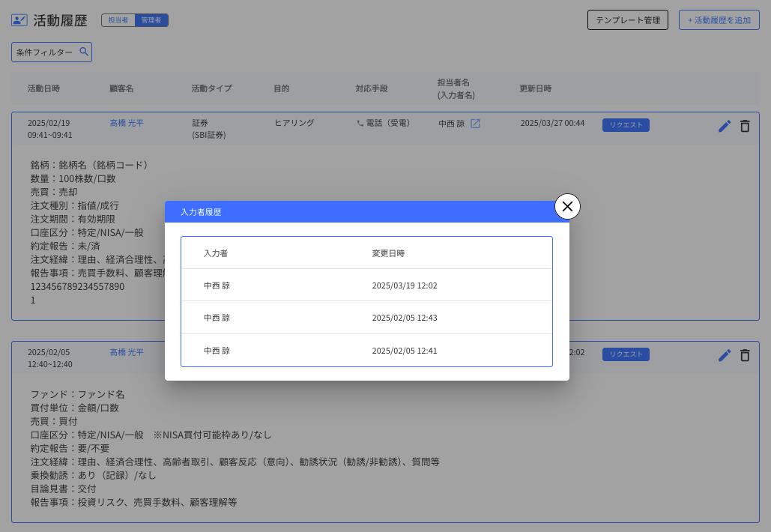The height and width of the screenshot is (532, 771).
Task: Click the 2025/02/19 09:41~09:41 date cell
Action: coord(49,129)
